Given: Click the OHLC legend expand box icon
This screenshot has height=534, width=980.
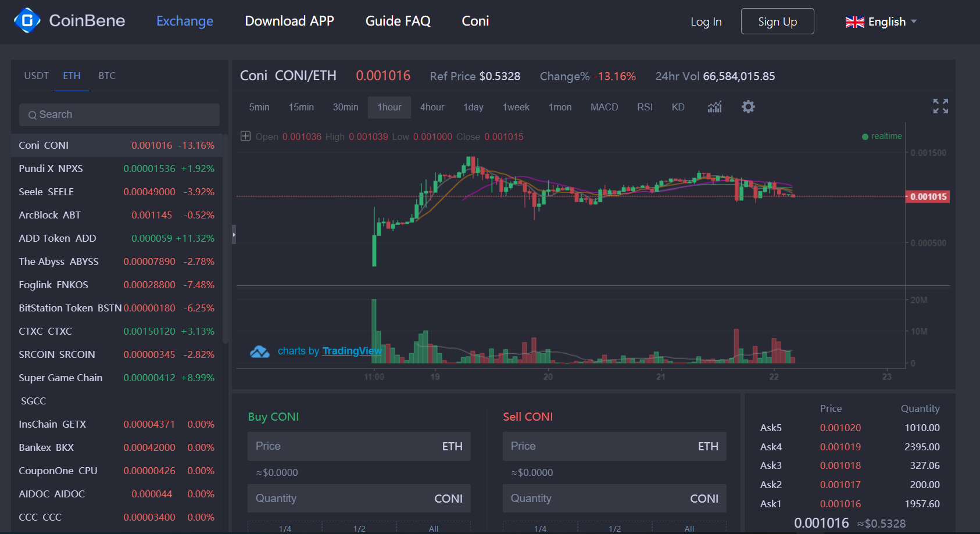Looking at the screenshot, I should click(x=246, y=136).
